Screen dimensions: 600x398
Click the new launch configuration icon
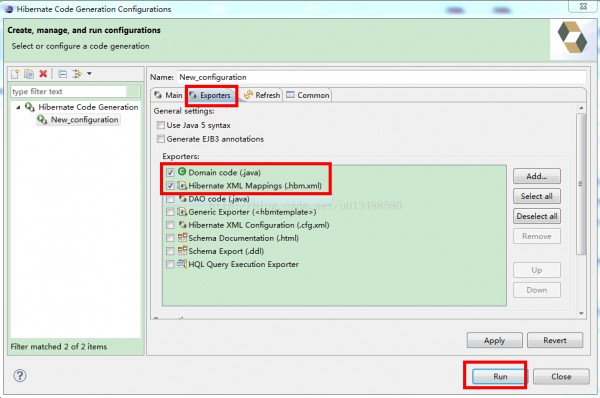pyautogui.click(x=15, y=73)
